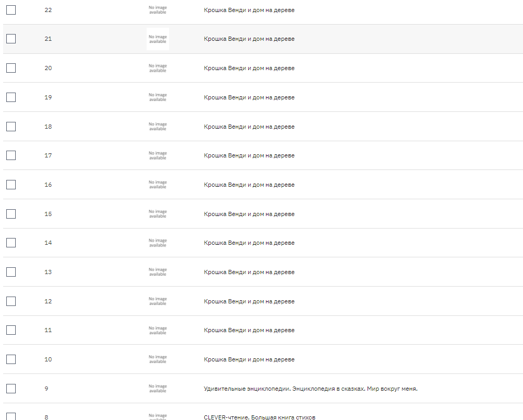Click ID number 12 in the list
The width and height of the screenshot is (523, 420).
[x=48, y=301]
